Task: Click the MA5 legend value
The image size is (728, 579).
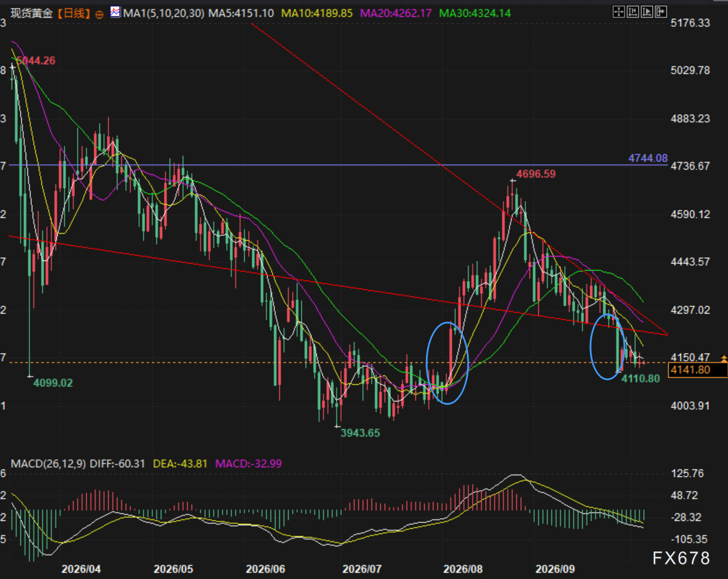Action: point(241,13)
